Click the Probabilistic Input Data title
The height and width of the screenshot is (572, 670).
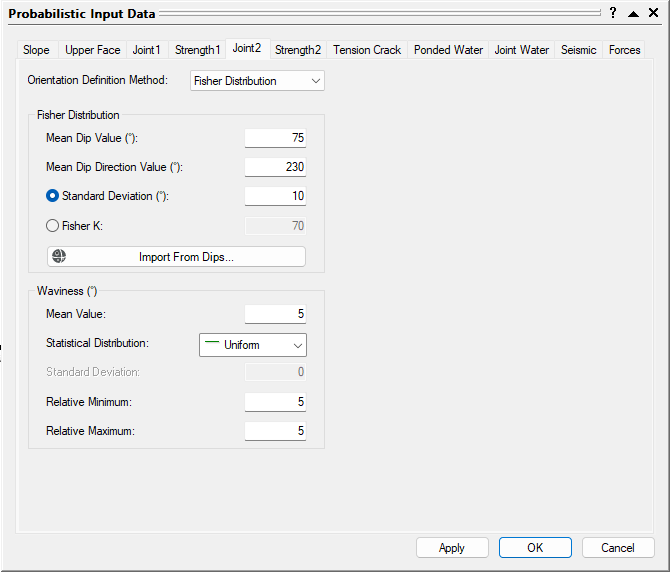[82, 14]
